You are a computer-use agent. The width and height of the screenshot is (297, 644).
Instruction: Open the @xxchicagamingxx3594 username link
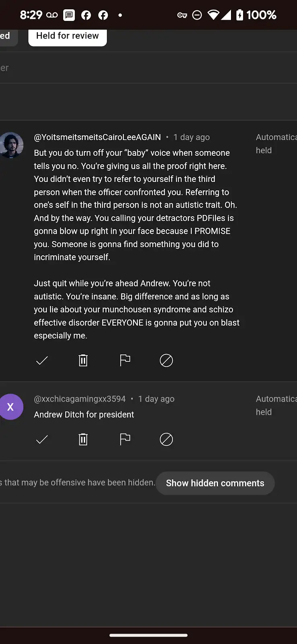tap(80, 399)
